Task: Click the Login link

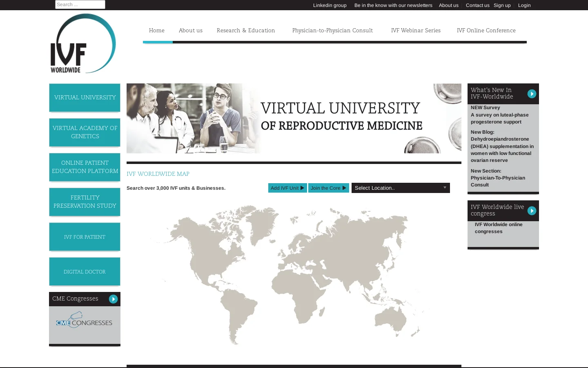Action: coord(524,5)
